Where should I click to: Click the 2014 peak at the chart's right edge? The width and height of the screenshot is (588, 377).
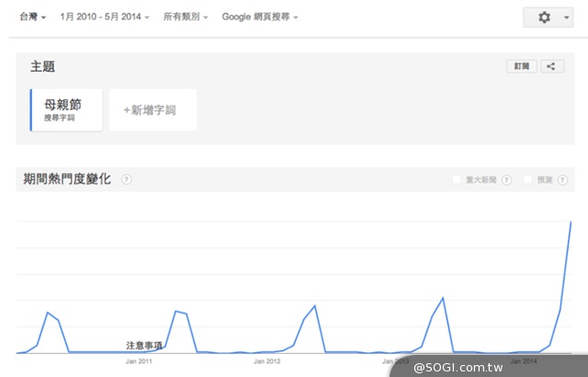tap(571, 223)
